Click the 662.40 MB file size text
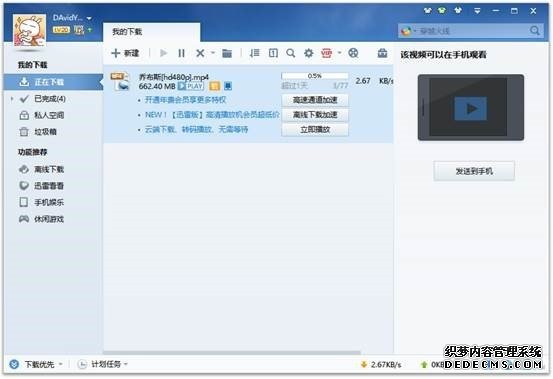Image resolution: width=553 pixels, height=379 pixels. (157, 86)
